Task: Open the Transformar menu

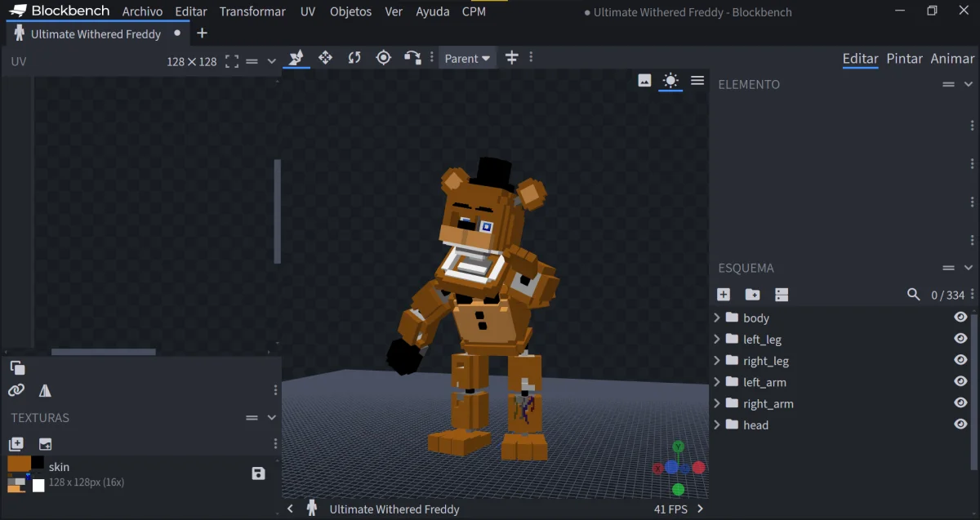Action: click(252, 11)
